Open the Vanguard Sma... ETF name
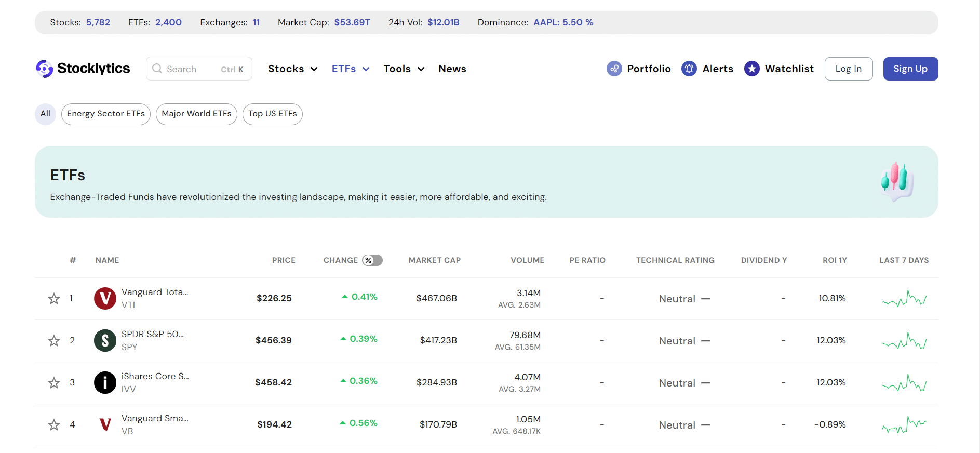 point(155,418)
